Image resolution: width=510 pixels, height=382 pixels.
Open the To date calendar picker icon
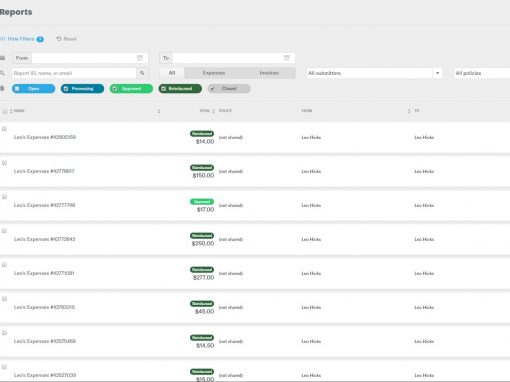pos(287,58)
